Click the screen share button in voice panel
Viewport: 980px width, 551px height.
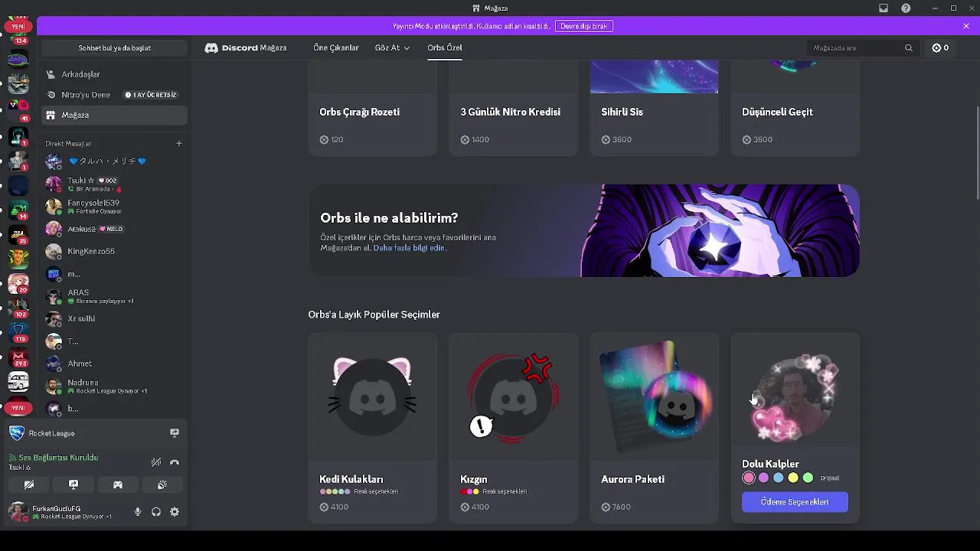(73, 484)
